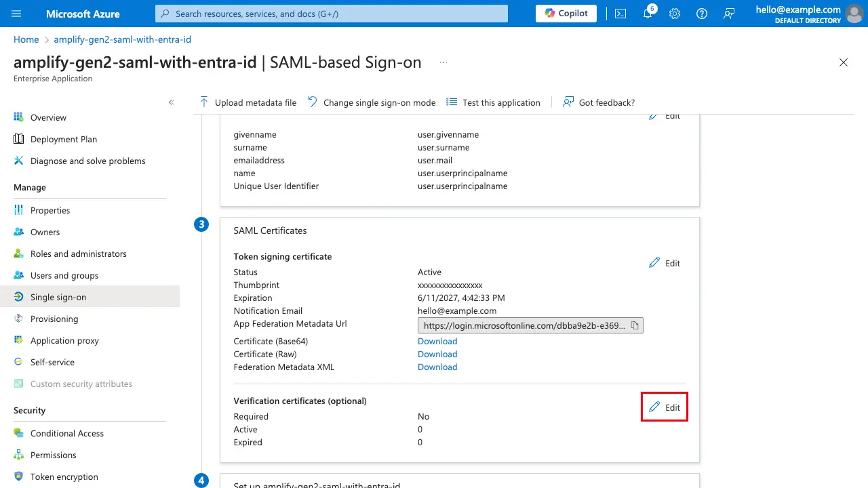Click the Self-service icon

[x=18, y=362]
